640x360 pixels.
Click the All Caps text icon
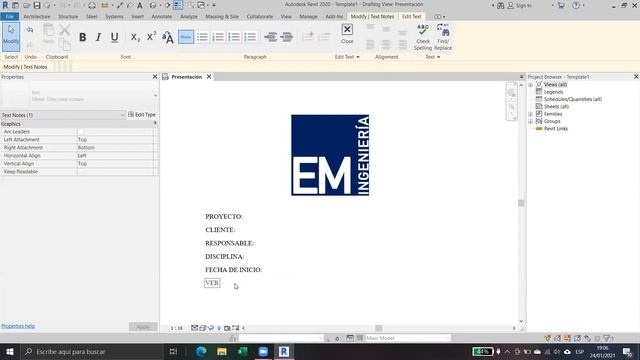[x=168, y=37]
